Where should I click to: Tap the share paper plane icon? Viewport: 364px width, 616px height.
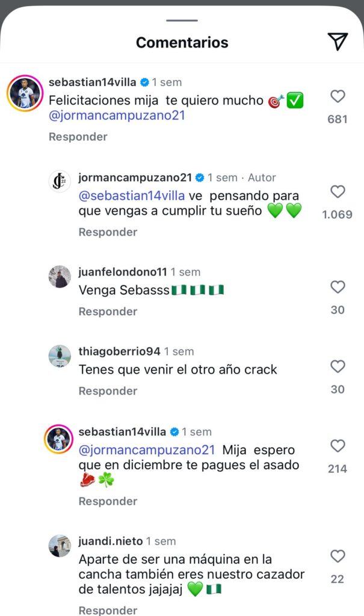click(x=338, y=42)
